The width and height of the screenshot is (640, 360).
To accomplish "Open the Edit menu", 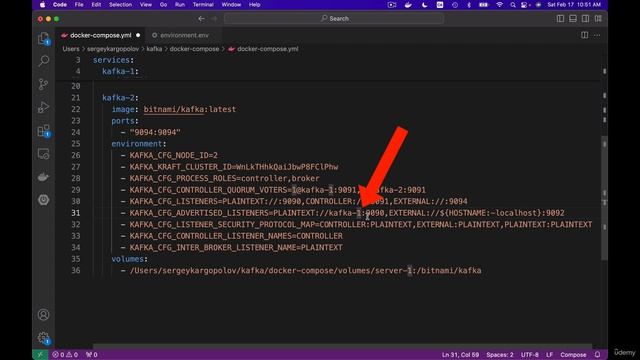I will tap(96, 5).
